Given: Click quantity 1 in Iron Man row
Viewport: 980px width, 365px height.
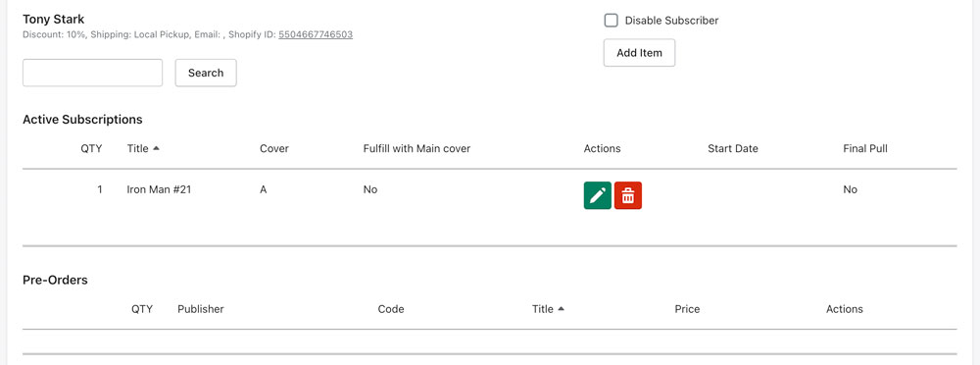Looking at the screenshot, I should tap(99, 189).
